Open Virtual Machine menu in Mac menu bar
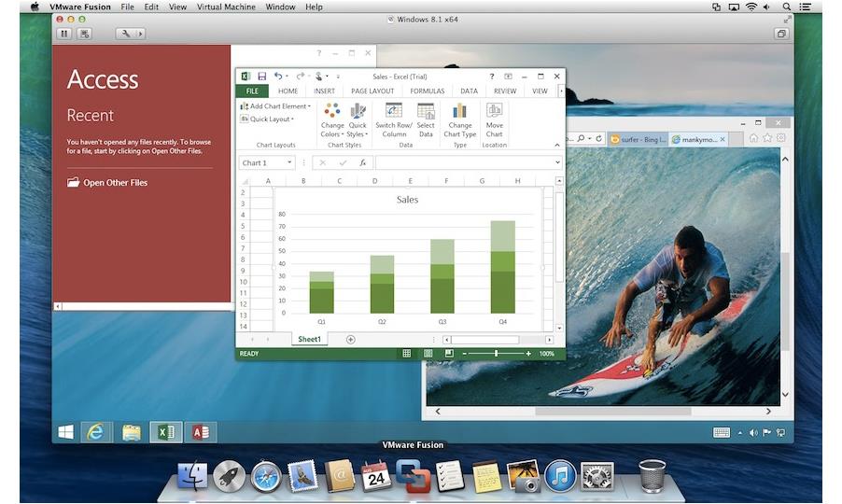842x504 pixels. pyautogui.click(x=226, y=7)
